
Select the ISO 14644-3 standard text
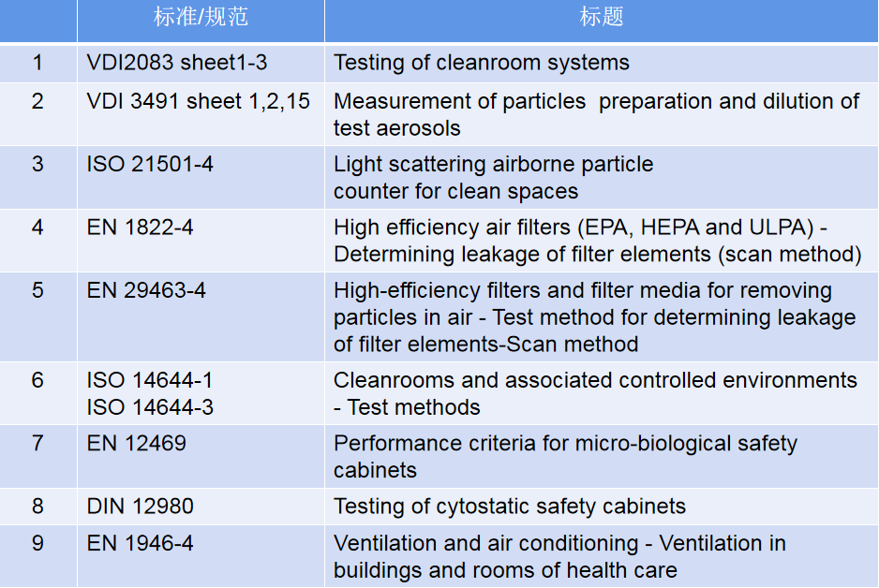(x=150, y=406)
